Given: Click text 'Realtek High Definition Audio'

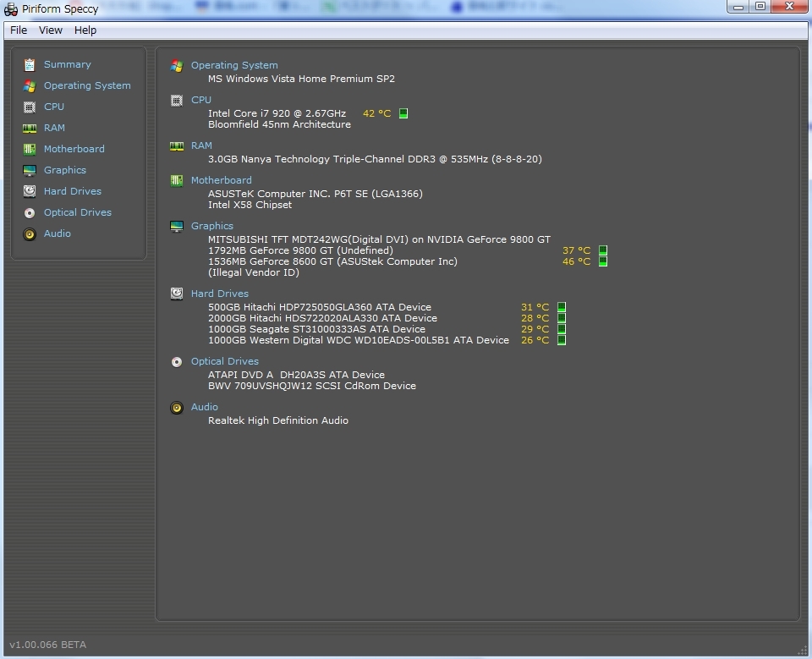Looking at the screenshot, I should [x=278, y=420].
